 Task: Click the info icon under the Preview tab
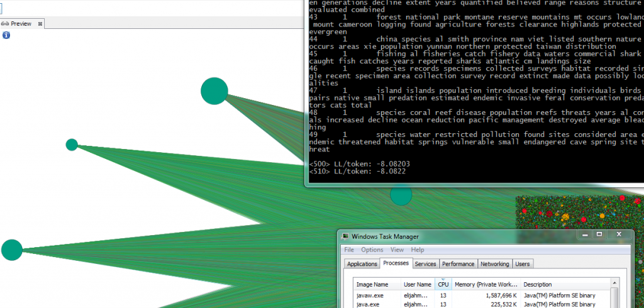(6, 35)
